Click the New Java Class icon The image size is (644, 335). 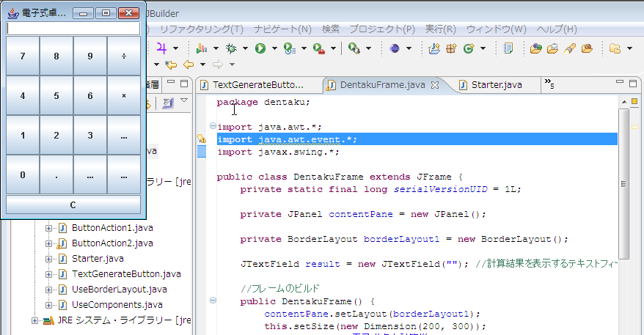[x=466, y=49]
